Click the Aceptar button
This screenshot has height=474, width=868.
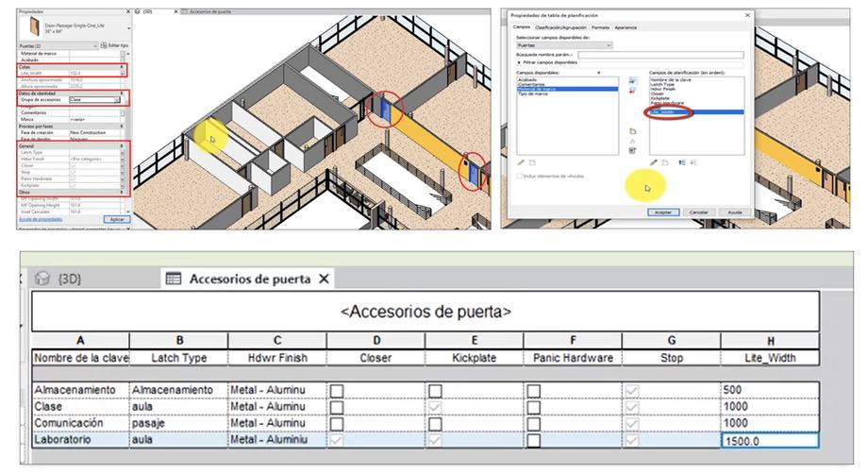pyautogui.click(x=663, y=212)
